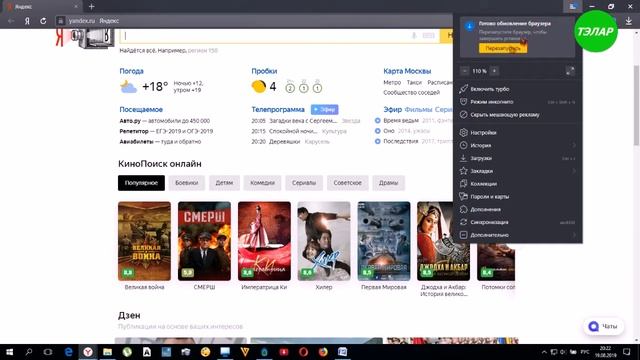Click the microphone voice search icon
This screenshot has width=640, height=360.
[414, 36]
